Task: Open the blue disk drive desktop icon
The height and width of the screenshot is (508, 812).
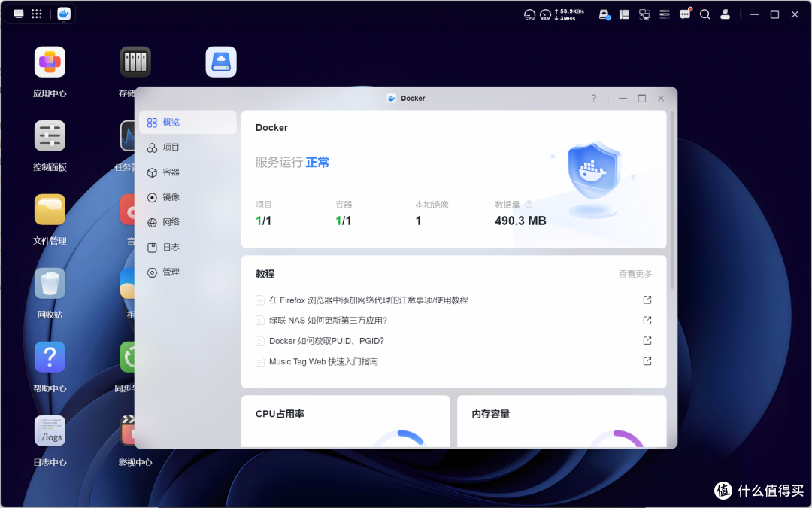Action: coord(221,62)
